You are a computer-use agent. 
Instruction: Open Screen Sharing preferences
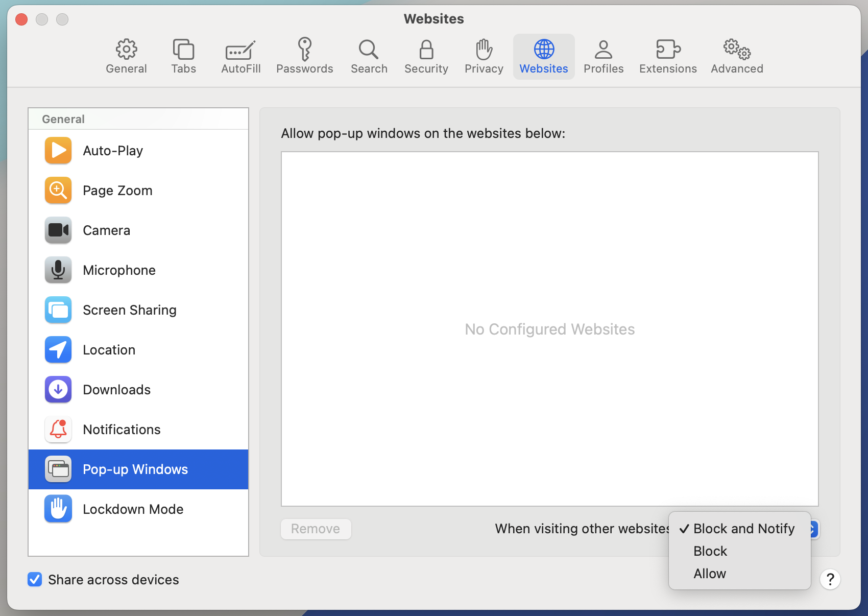pyautogui.click(x=58, y=310)
